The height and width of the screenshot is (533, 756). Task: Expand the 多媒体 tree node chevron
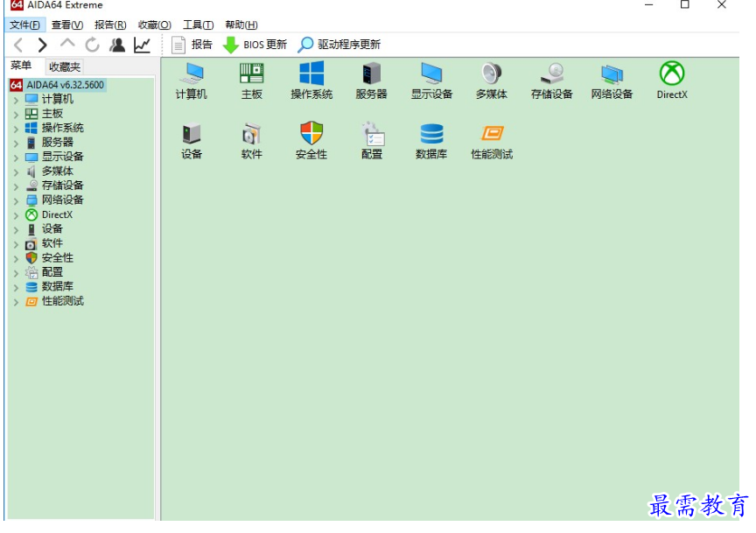[x=16, y=172]
